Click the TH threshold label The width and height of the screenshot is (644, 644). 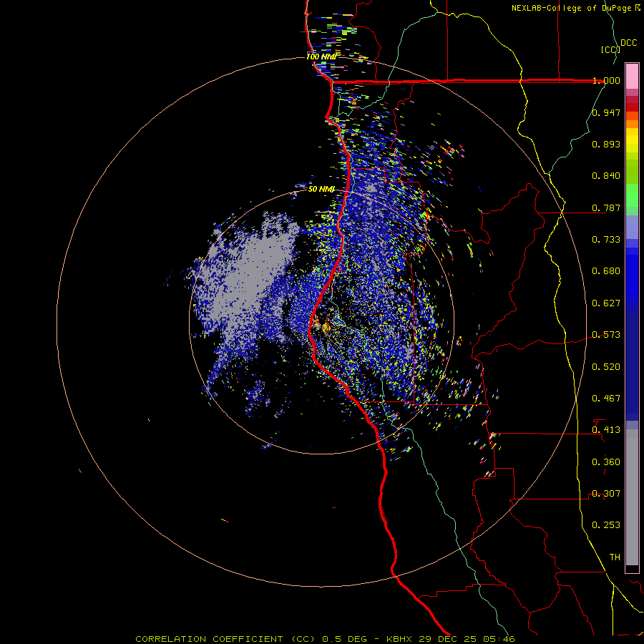click(615, 557)
